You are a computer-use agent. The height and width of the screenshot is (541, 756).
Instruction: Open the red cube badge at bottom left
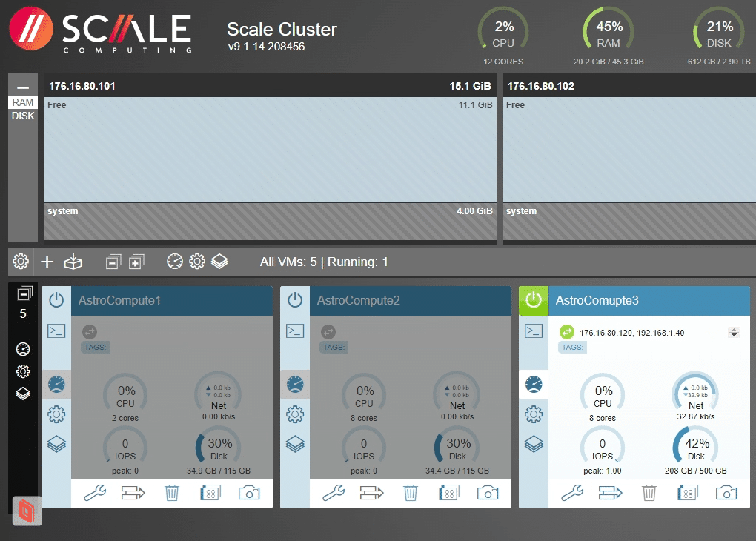point(27,511)
